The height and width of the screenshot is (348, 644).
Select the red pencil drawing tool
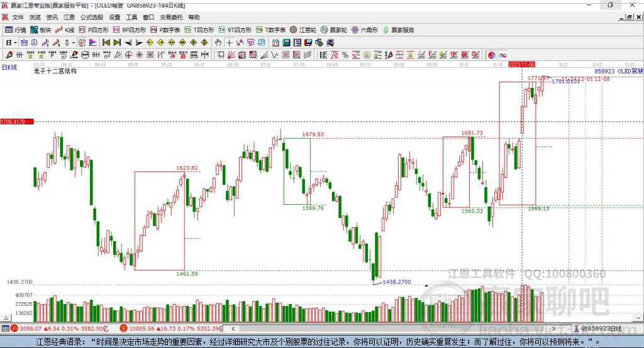click(9, 55)
